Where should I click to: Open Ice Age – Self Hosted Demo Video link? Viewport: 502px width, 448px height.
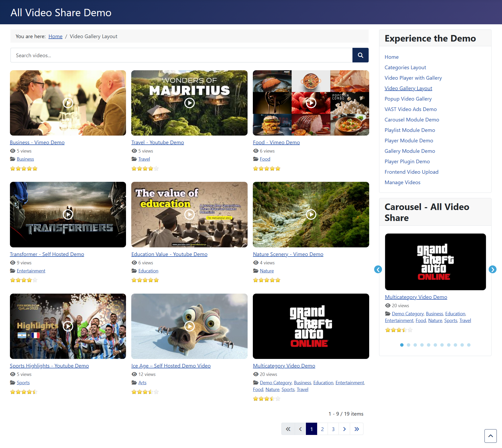click(x=171, y=366)
